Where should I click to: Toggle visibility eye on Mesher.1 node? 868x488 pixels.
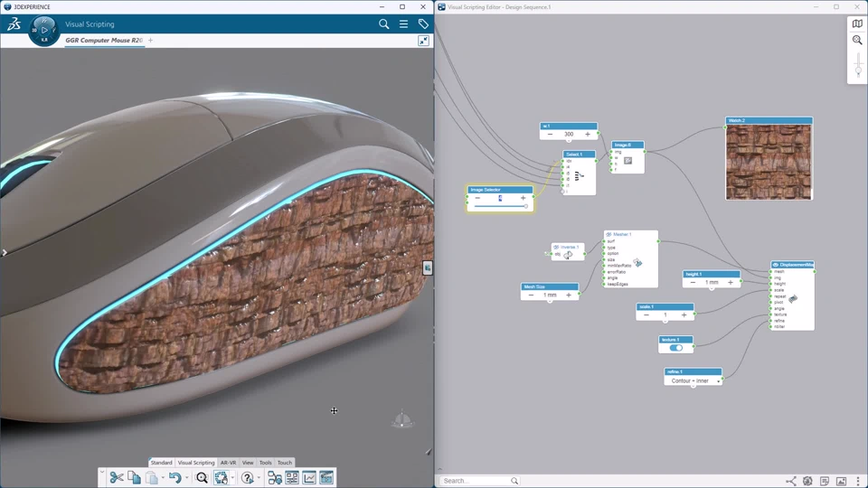click(609, 235)
